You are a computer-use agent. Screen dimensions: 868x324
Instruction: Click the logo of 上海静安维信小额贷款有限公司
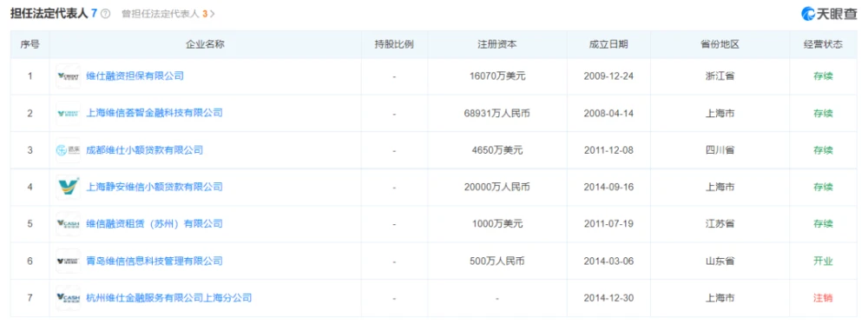coord(68,188)
